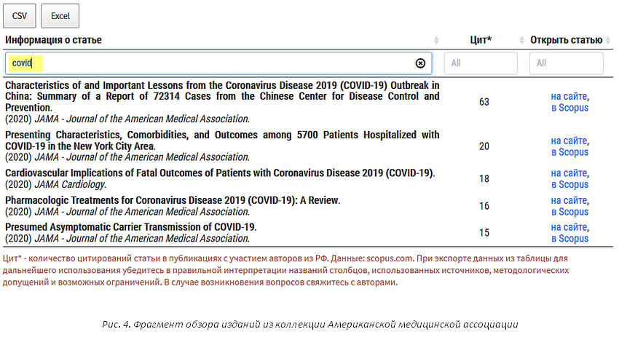
Task: Sort by open article column arrows
Action: point(608,40)
